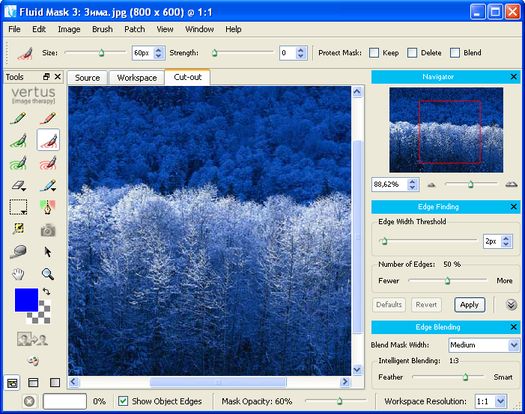Click the Apply button in Edge Finding
Image resolution: width=525 pixels, height=414 pixels.
tap(469, 305)
